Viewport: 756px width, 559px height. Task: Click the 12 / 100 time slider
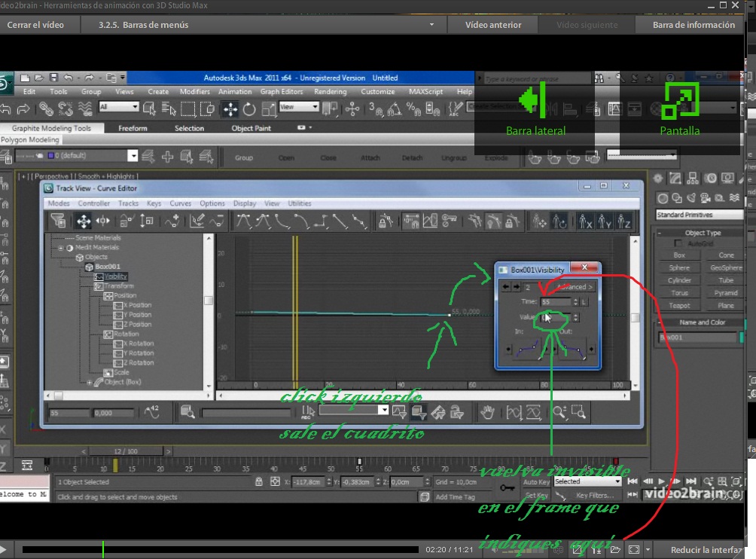[x=125, y=451]
